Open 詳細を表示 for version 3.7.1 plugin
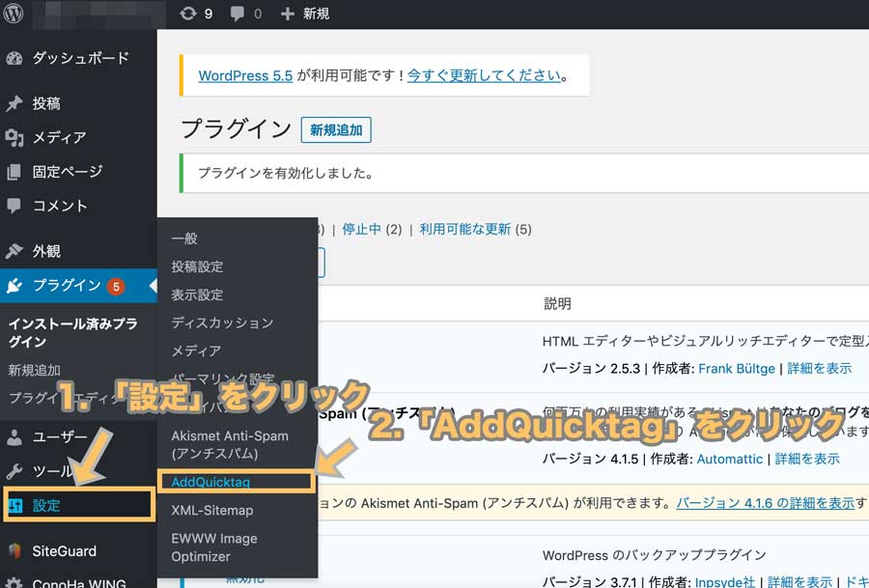This screenshot has height=588, width=869. point(799,581)
